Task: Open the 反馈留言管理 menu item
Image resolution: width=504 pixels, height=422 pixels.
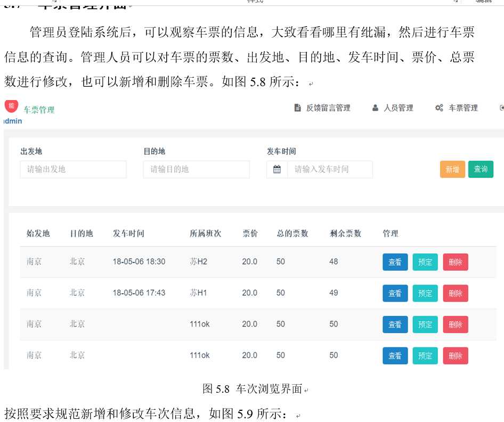Action: coord(328,108)
